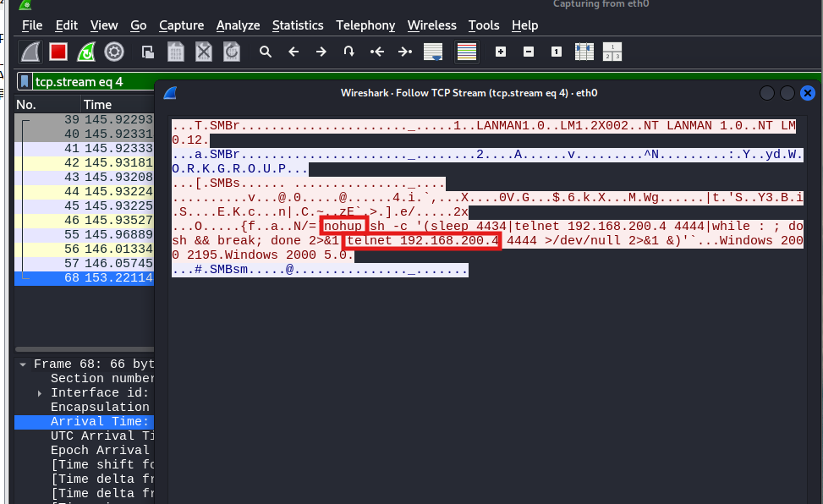Image resolution: width=823 pixels, height=504 pixels.
Task: Click the Wireshark fin icon in dialog title
Action: 170,94
